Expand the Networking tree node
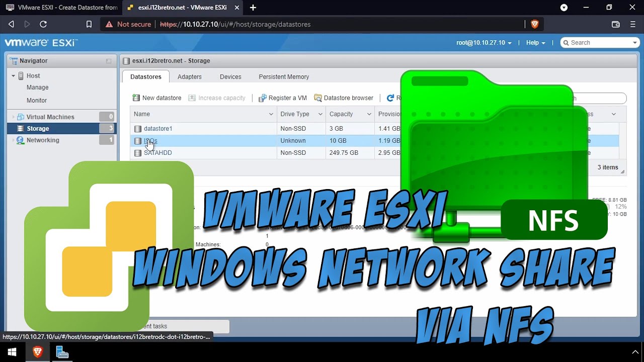This screenshot has width=644, height=362. pos(13,140)
